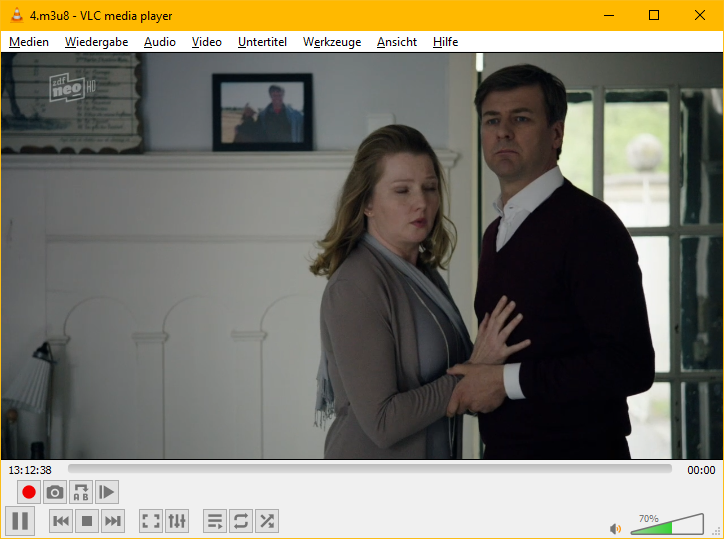The image size is (724, 539).
Task: Maximize the VLC window
Action: tap(654, 15)
